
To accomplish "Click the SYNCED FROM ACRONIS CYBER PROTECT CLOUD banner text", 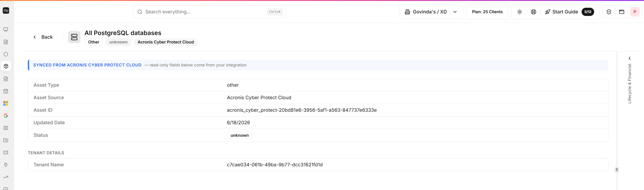I will (87, 65).
